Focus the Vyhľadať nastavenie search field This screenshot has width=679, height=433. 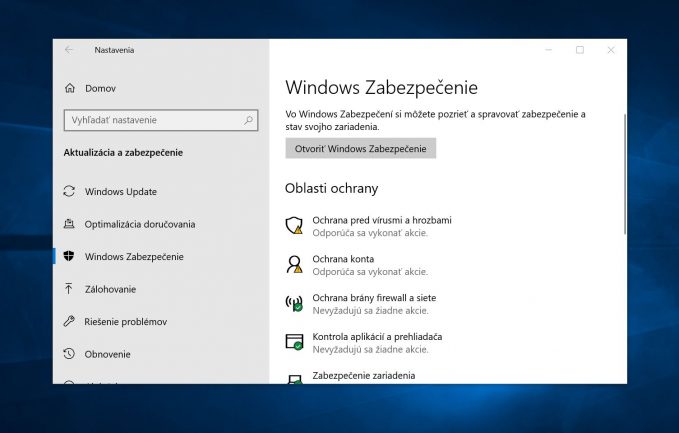click(161, 120)
